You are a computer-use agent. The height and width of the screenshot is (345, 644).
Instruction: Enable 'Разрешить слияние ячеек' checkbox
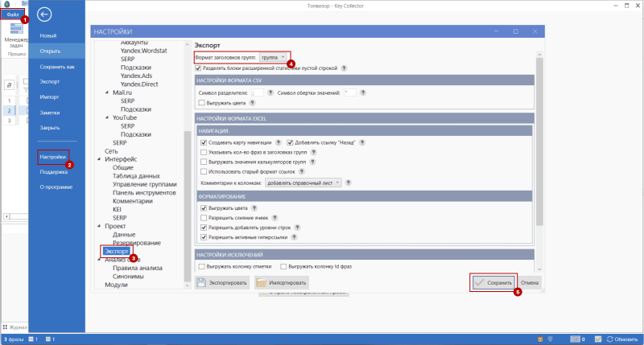point(204,217)
